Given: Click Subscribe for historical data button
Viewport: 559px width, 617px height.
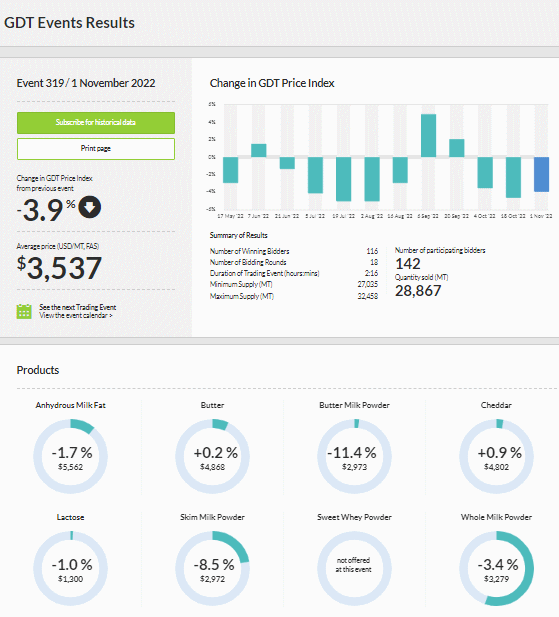Looking at the screenshot, I should tap(96, 123).
